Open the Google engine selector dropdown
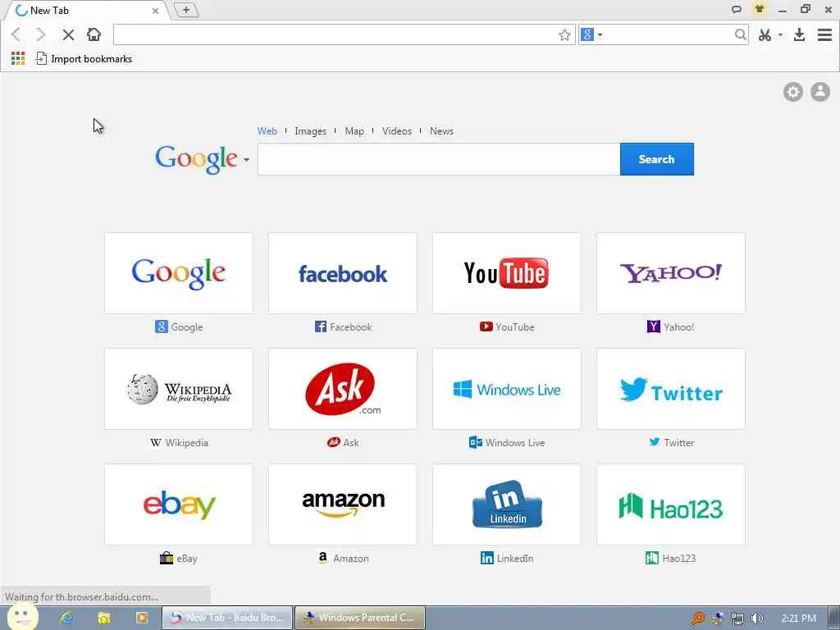This screenshot has width=840, height=630. (246, 160)
